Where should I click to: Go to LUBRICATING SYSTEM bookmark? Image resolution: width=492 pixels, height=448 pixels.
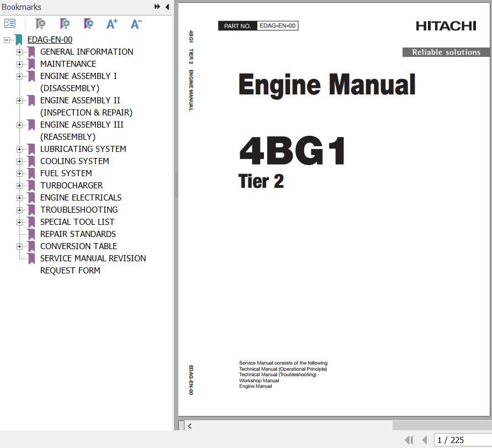(83, 149)
